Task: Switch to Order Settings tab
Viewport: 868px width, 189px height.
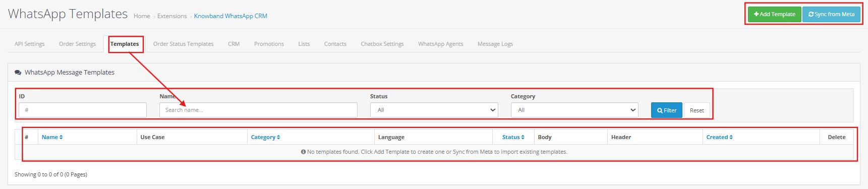Action: 77,44
